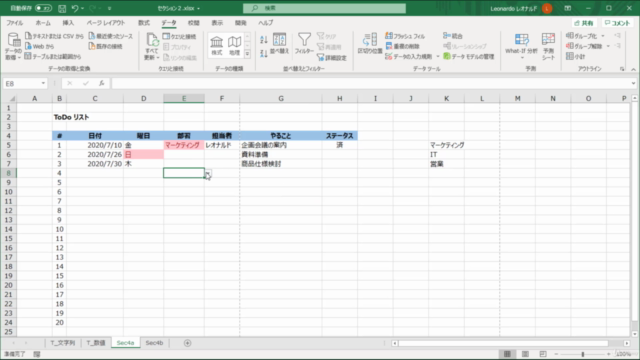
Task: Expand the formula bar
Action: pos(633,83)
